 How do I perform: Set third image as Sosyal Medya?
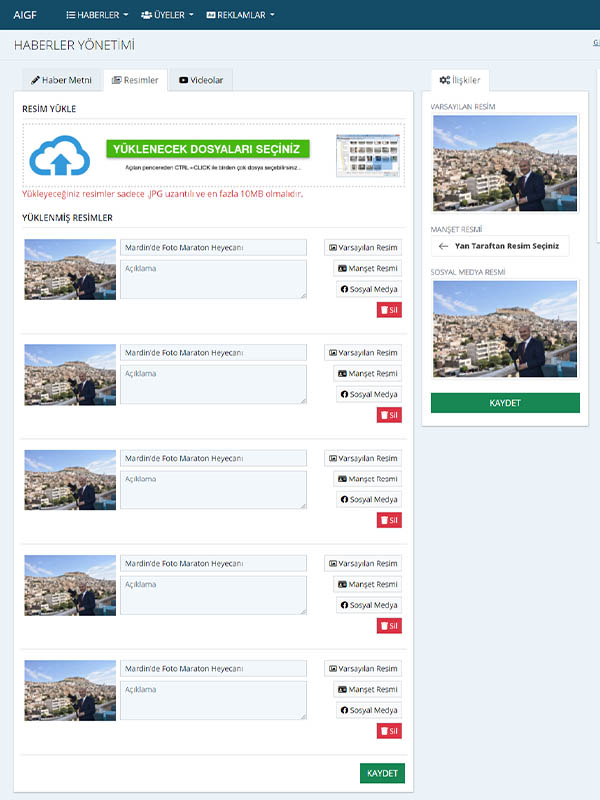(368, 499)
